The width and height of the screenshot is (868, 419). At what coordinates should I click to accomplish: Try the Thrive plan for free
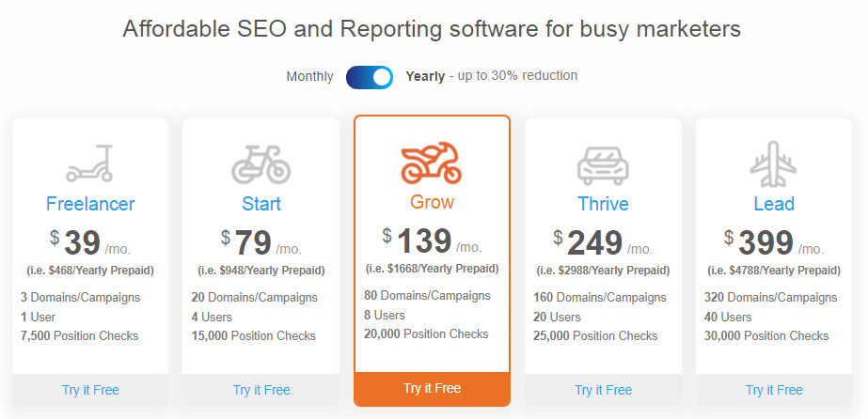tap(603, 390)
